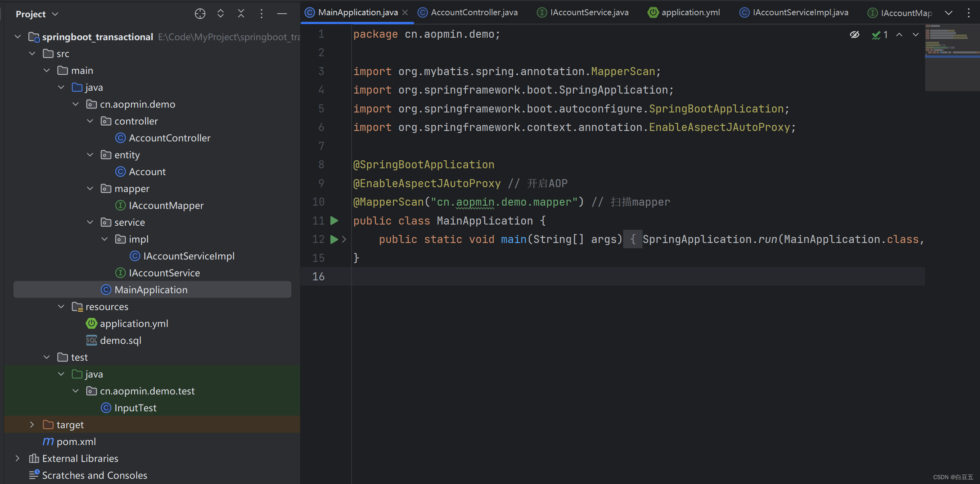This screenshot has height=484, width=980.
Task: Select Account entity class in tree
Action: point(140,172)
